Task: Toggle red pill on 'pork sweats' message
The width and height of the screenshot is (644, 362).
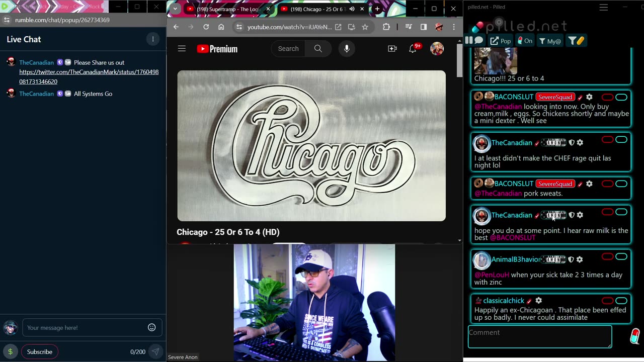Action: (x=608, y=184)
